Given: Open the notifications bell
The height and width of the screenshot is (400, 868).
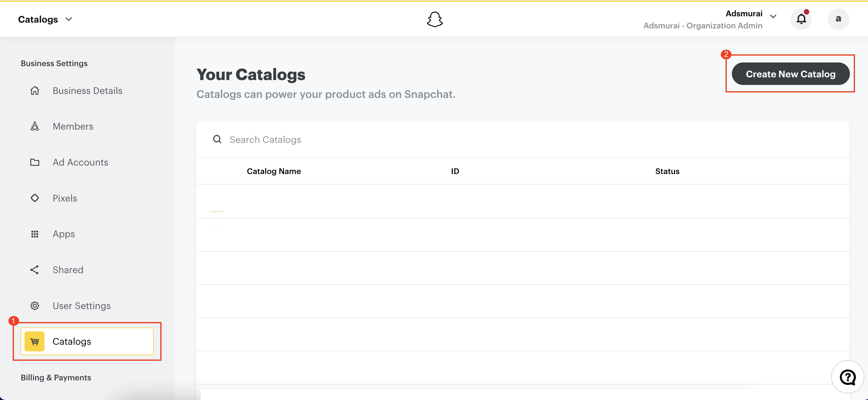Looking at the screenshot, I should (801, 19).
